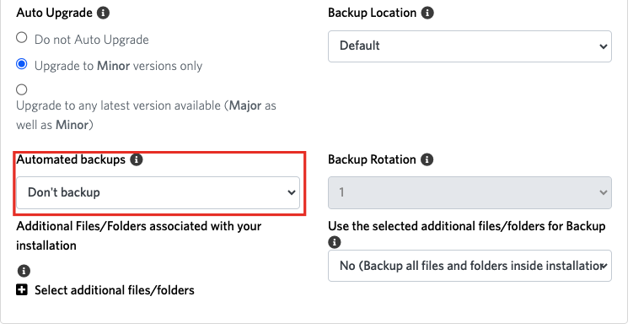This screenshot has width=644, height=329.
Task: Click the Backup Location info icon
Action: click(427, 13)
